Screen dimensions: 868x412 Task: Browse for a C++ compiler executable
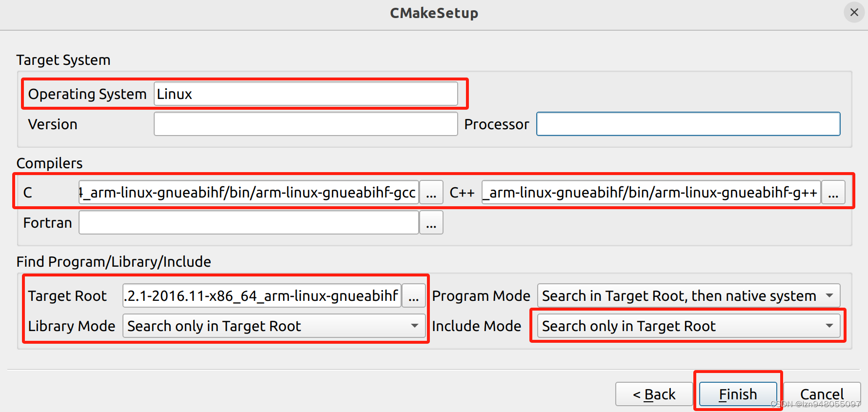[834, 192]
